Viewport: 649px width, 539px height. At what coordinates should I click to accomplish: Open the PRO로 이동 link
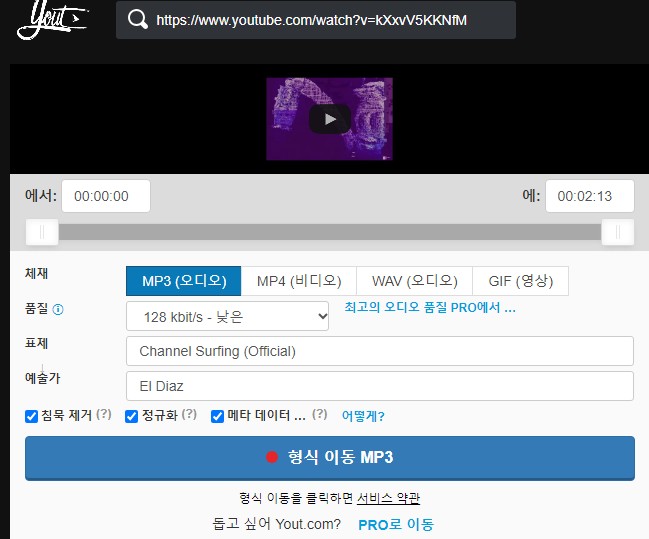(x=396, y=525)
